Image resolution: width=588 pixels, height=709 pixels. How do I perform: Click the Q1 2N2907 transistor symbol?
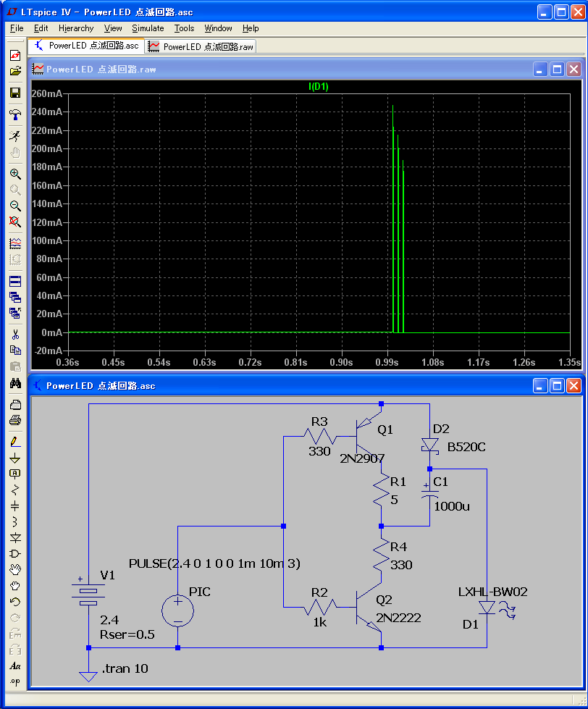[369, 436]
